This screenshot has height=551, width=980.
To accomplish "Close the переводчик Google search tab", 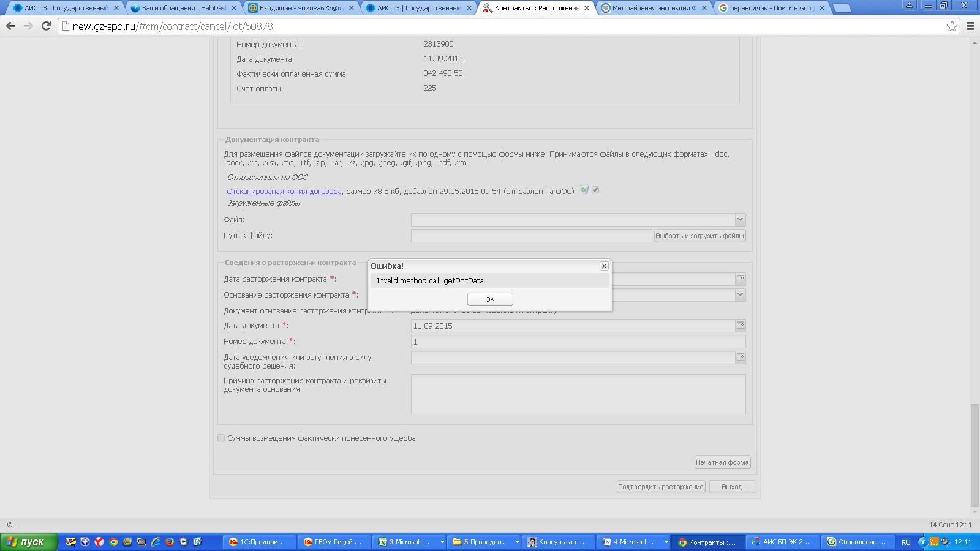I will pos(821,8).
